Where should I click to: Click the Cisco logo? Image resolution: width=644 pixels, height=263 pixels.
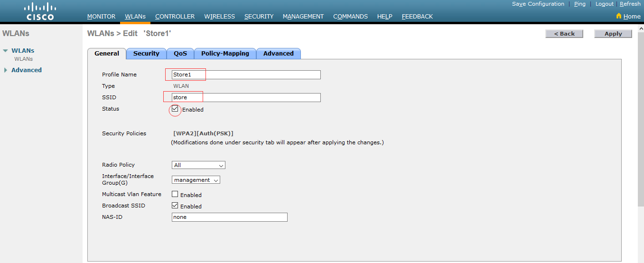click(40, 11)
